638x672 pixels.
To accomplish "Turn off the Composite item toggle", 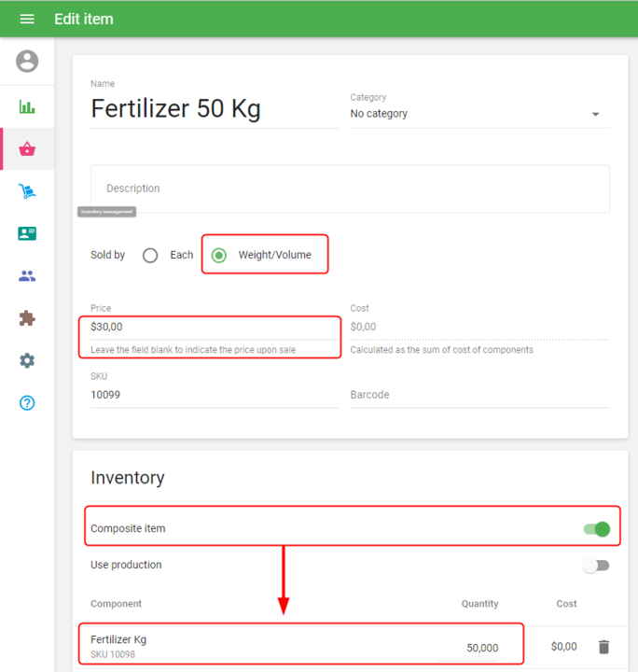I will (x=596, y=529).
